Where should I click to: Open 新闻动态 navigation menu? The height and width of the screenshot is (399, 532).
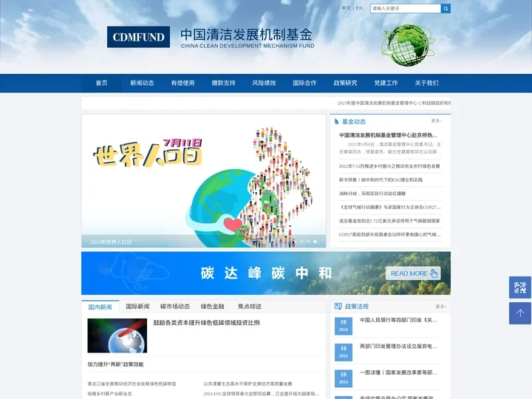click(142, 83)
